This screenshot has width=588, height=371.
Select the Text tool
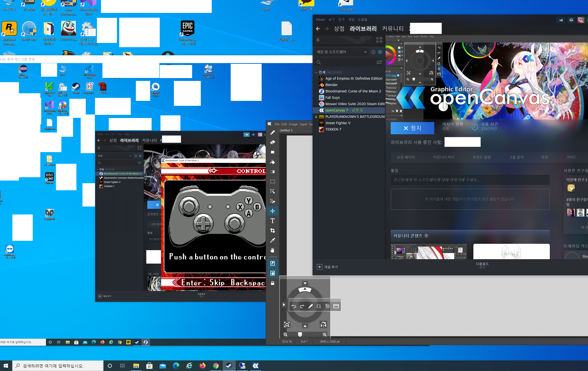(x=273, y=221)
